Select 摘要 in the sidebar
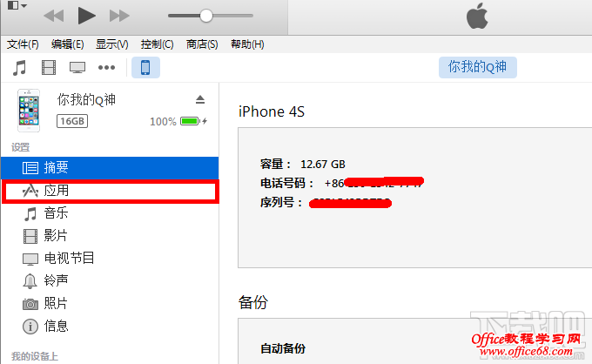 click(111, 168)
